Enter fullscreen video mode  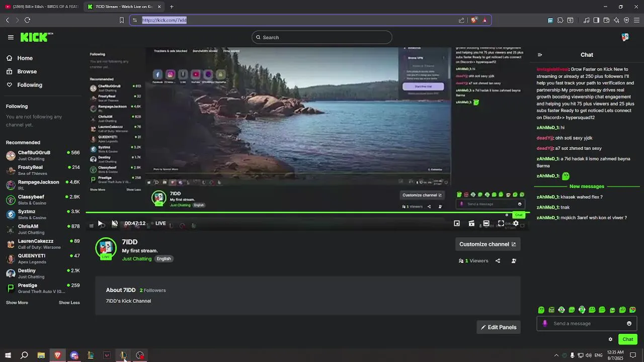pyautogui.click(x=501, y=223)
